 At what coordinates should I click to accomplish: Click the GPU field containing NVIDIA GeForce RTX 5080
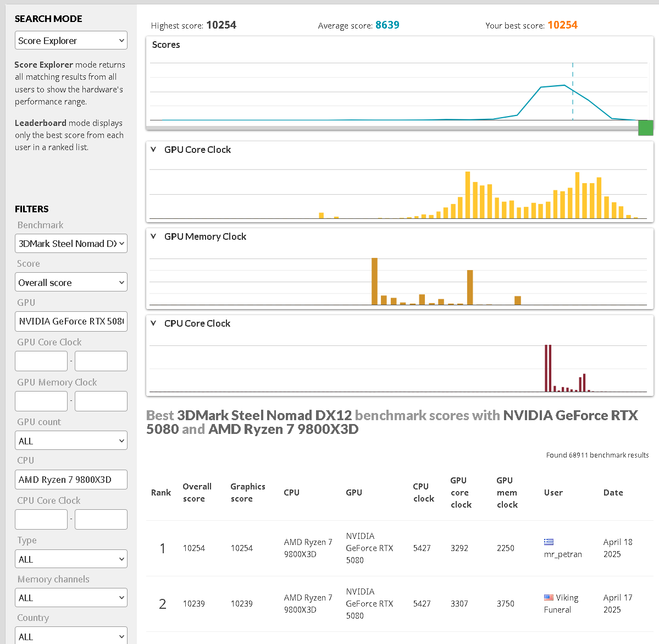click(71, 321)
